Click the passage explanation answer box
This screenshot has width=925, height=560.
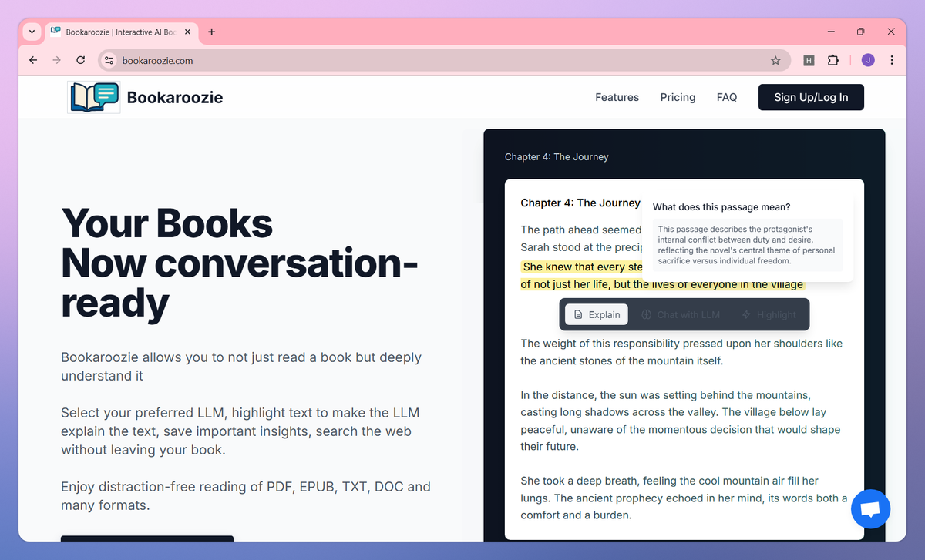coord(748,245)
